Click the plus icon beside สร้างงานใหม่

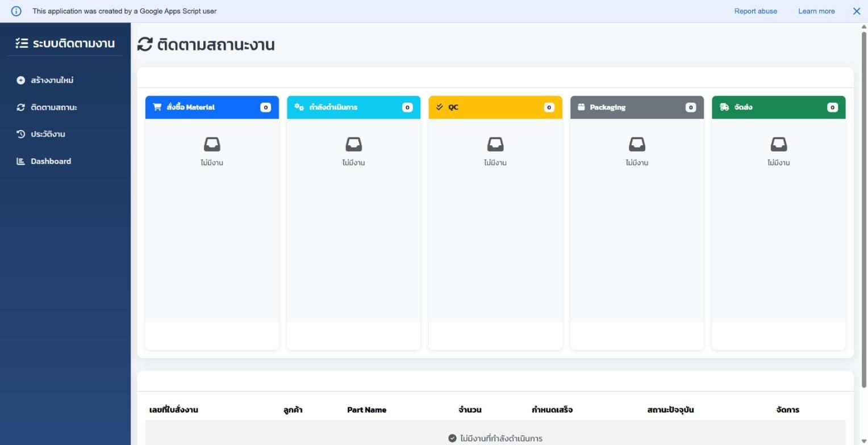tap(21, 81)
